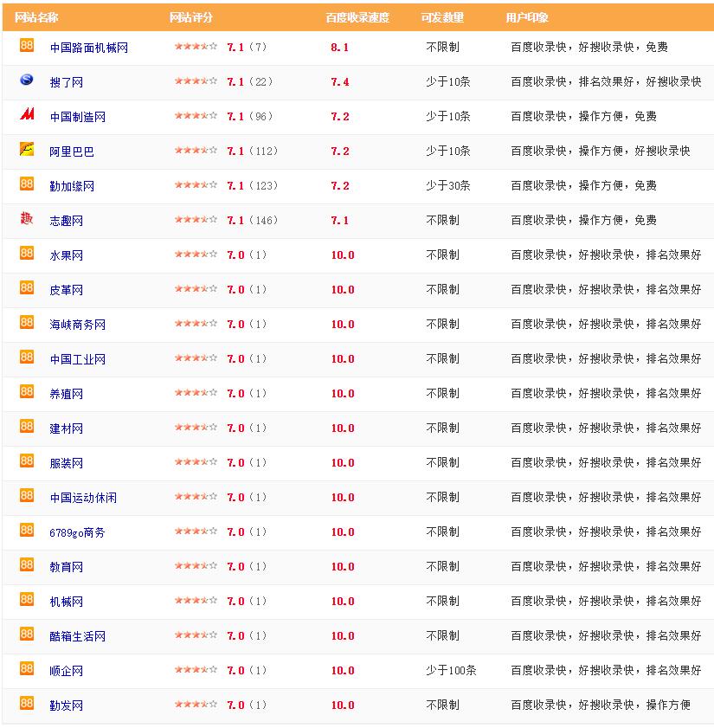Screen dimensions: 714x728
Task: Open the 搜了网 link
Action: coord(67,82)
